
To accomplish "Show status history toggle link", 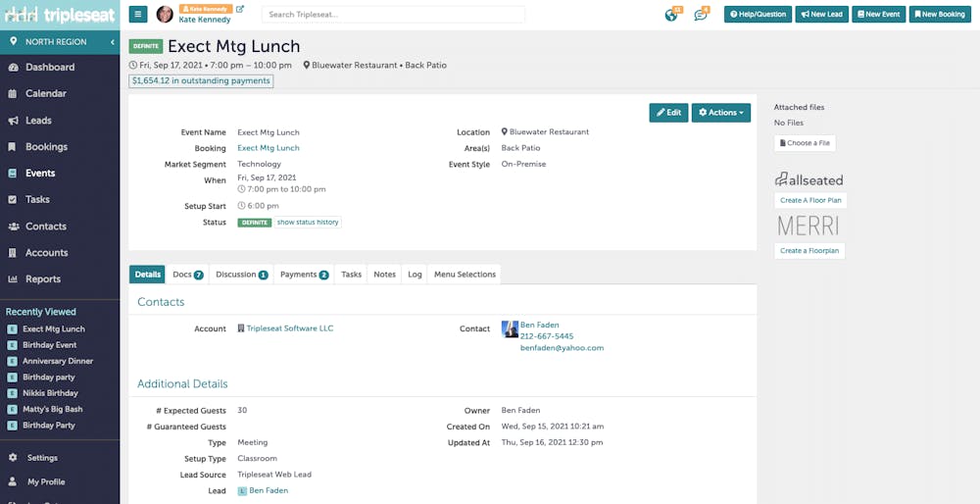I will [308, 222].
